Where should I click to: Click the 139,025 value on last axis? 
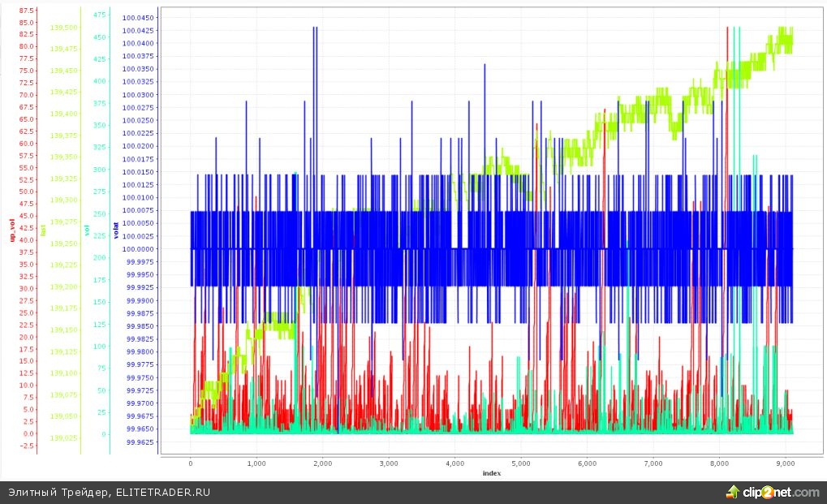(x=63, y=438)
